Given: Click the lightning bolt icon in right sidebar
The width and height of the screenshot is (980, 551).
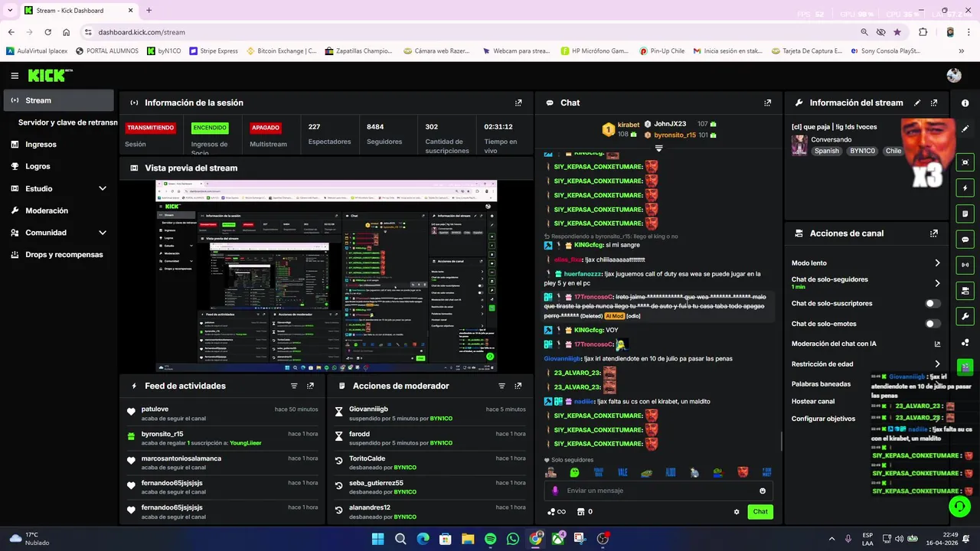Looking at the screenshot, I should [x=965, y=187].
